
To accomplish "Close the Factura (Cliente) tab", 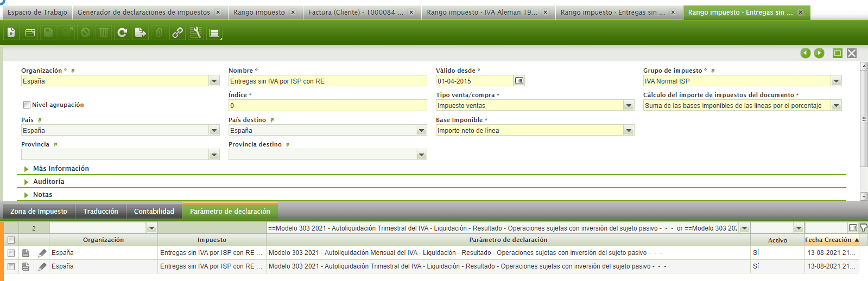I will pyautogui.click(x=411, y=12).
